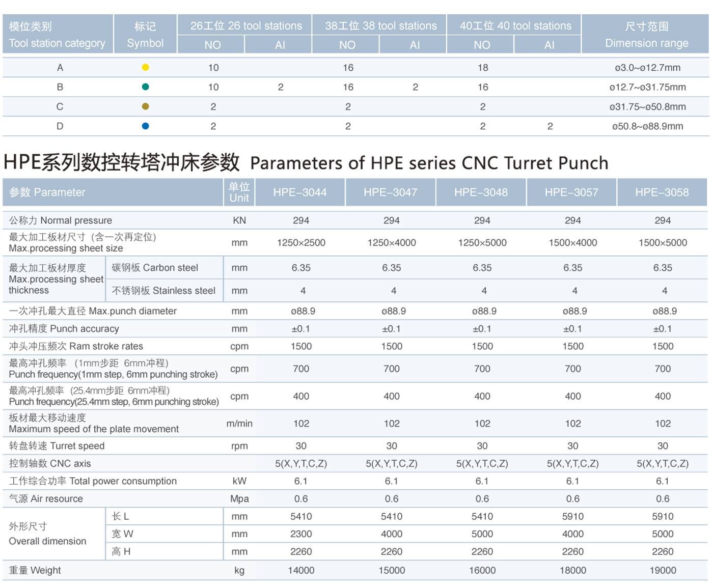Click the olive symbol dot for category C
This screenshot has width=713, height=588.
[x=145, y=106]
